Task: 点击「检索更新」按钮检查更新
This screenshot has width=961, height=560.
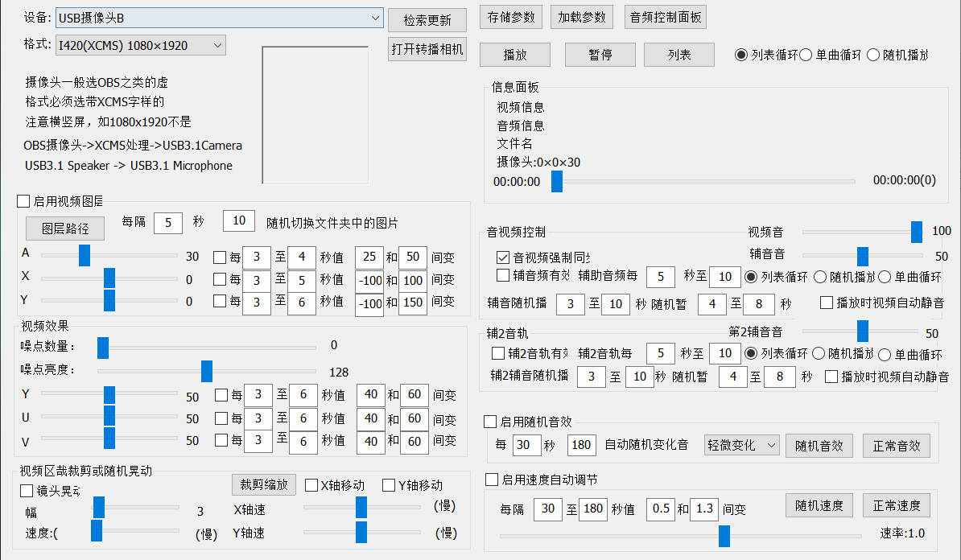Action: [x=427, y=19]
